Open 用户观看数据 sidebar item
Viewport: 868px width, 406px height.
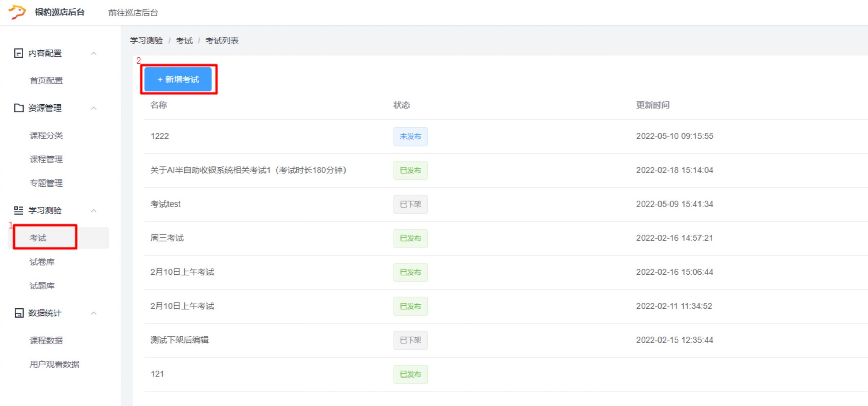tap(54, 364)
